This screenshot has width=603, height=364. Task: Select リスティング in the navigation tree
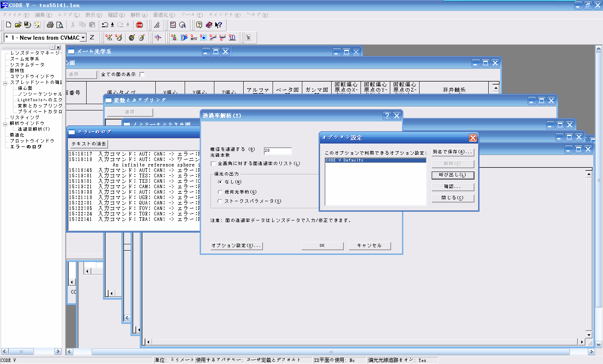point(25,118)
